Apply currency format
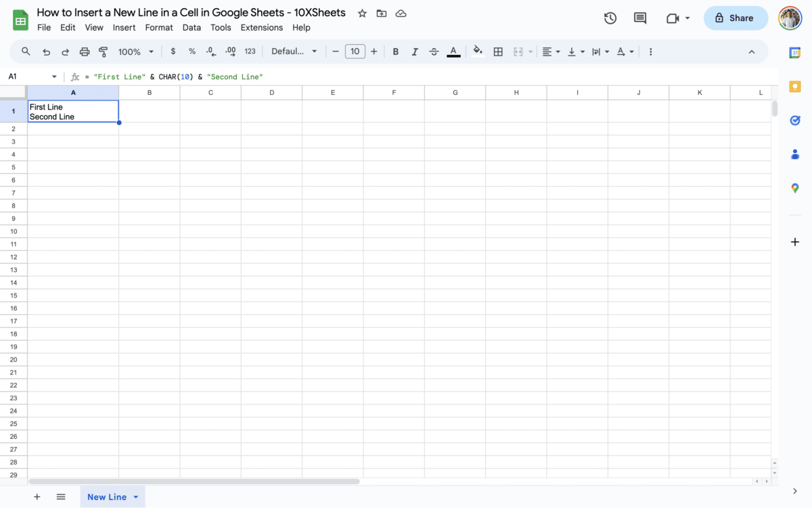The width and height of the screenshot is (812, 508). pyautogui.click(x=173, y=51)
